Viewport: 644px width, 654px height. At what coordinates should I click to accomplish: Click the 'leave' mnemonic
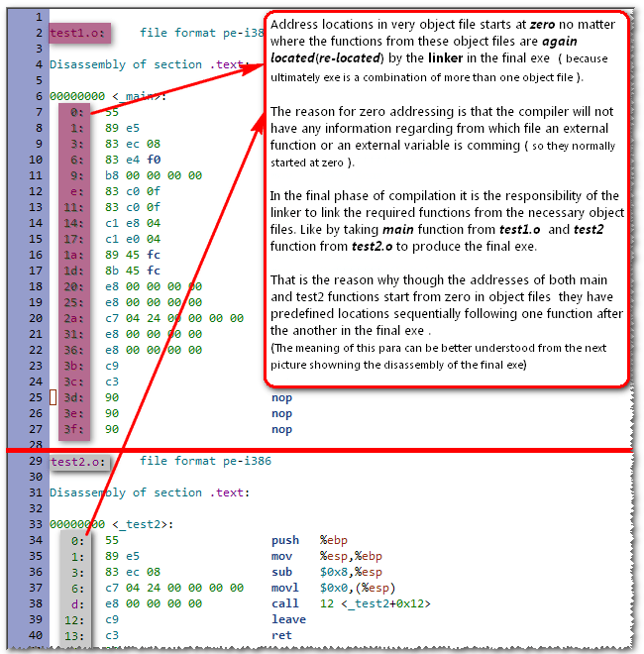(x=288, y=619)
